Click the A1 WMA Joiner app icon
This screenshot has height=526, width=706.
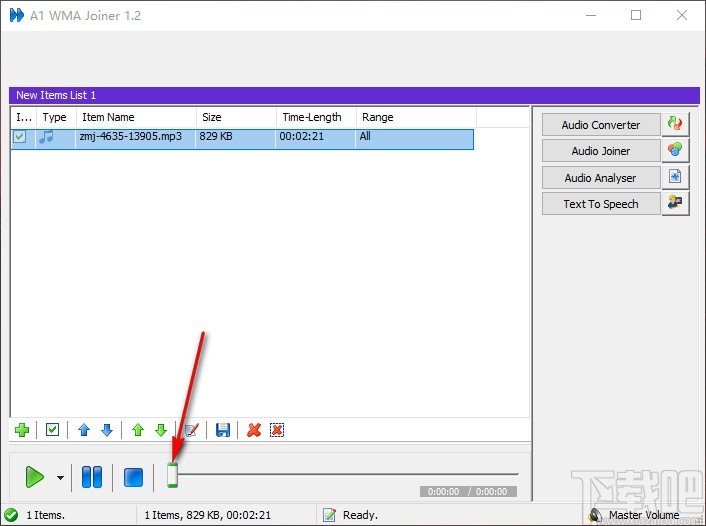17,15
